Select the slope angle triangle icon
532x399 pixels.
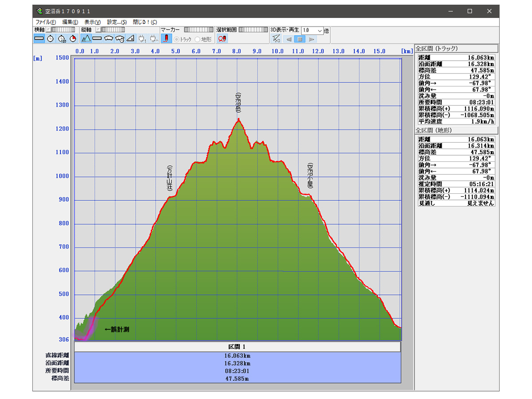(130, 39)
